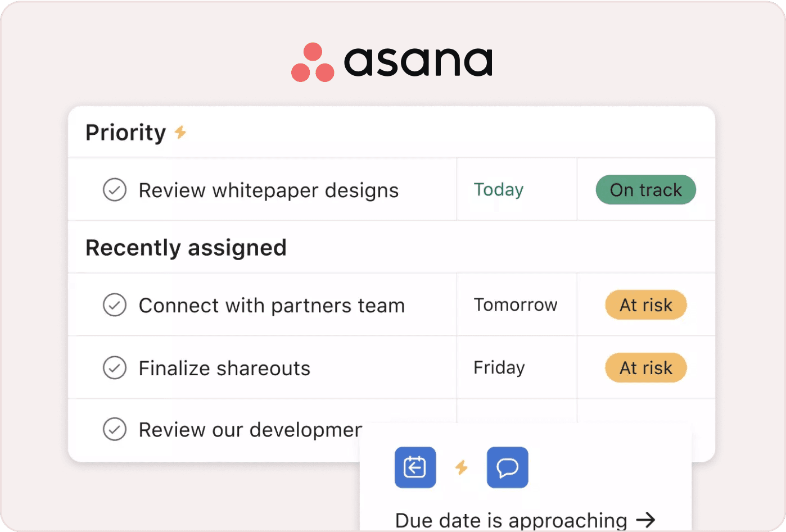
Task: Edit the Friday due date
Action: (499, 368)
